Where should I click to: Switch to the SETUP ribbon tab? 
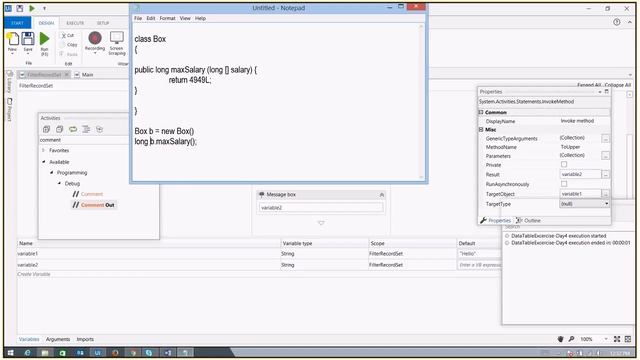tap(103, 23)
